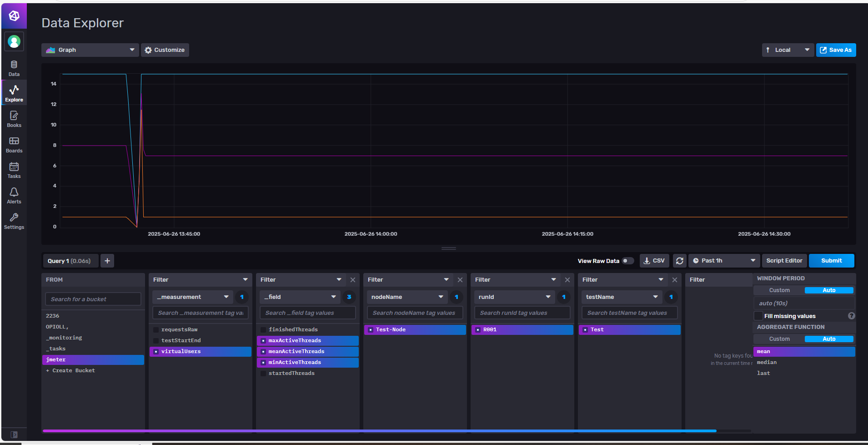Screen dimensions: 868x445
Task: Click the Customize gear button
Action: click(x=165, y=50)
